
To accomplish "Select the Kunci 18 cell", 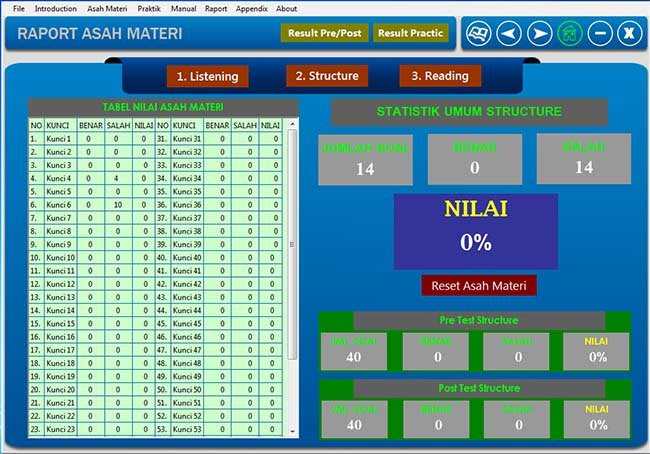I will [61, 363].
